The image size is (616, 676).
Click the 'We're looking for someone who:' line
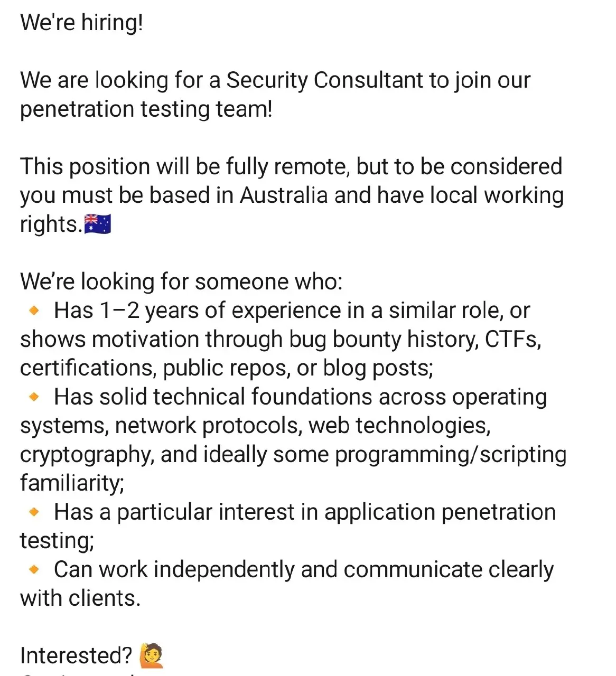click(x=182, y=281)
